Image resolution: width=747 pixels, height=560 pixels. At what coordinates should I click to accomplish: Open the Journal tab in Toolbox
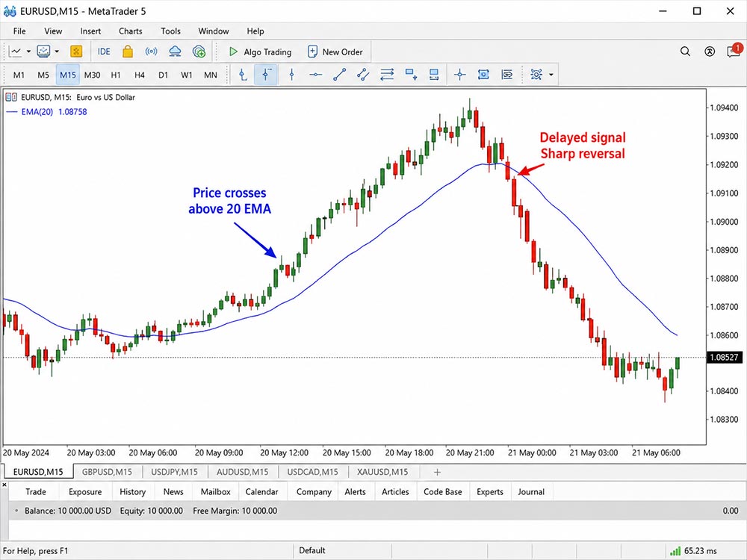(x=531, y=492)
